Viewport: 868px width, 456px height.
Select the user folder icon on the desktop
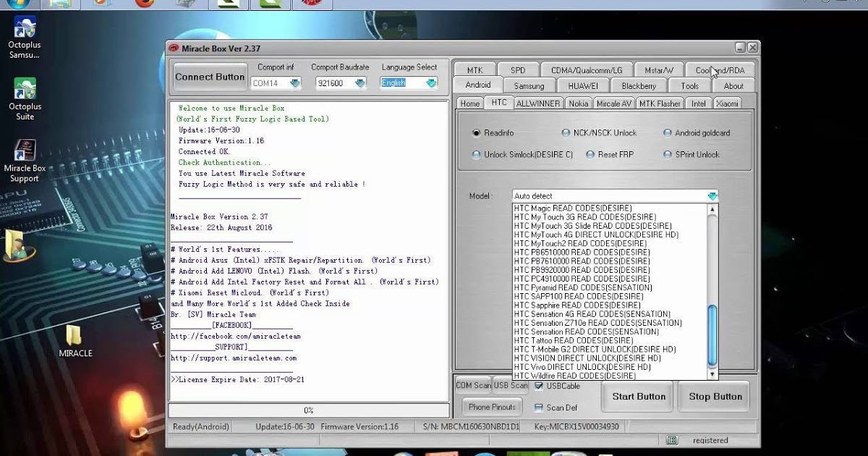click(x=17, y=245)
